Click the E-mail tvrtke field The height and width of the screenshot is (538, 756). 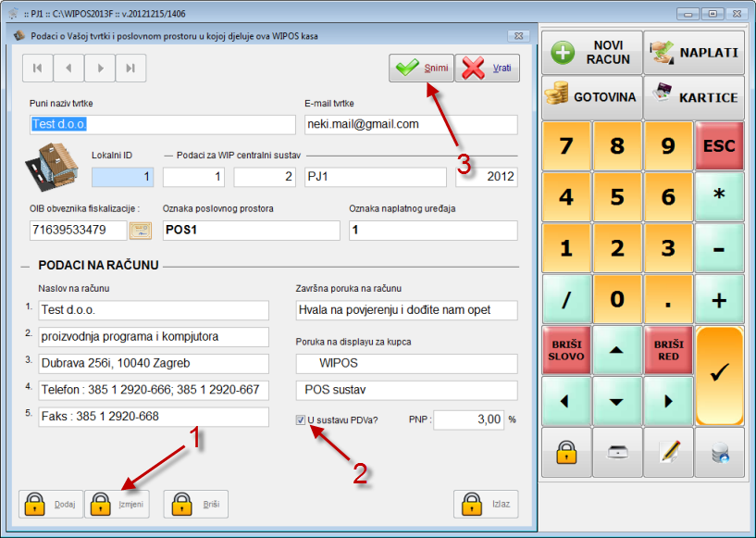pos(411,124)
